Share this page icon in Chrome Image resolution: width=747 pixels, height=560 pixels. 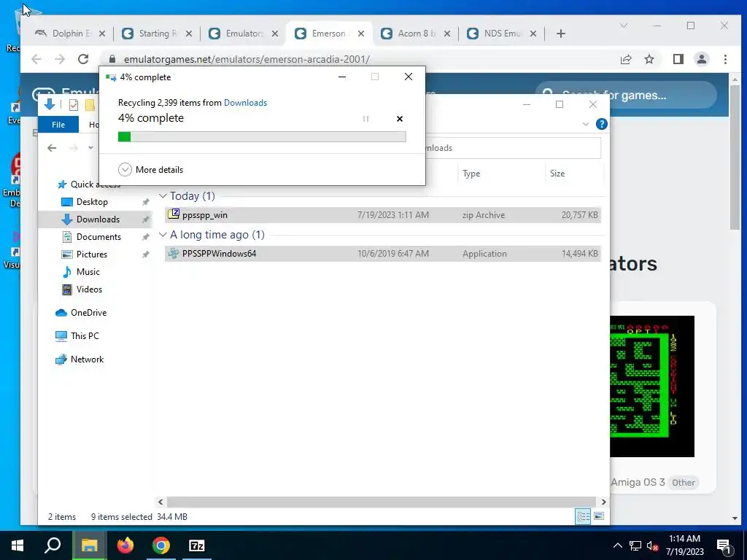click(x=626, y=59)
